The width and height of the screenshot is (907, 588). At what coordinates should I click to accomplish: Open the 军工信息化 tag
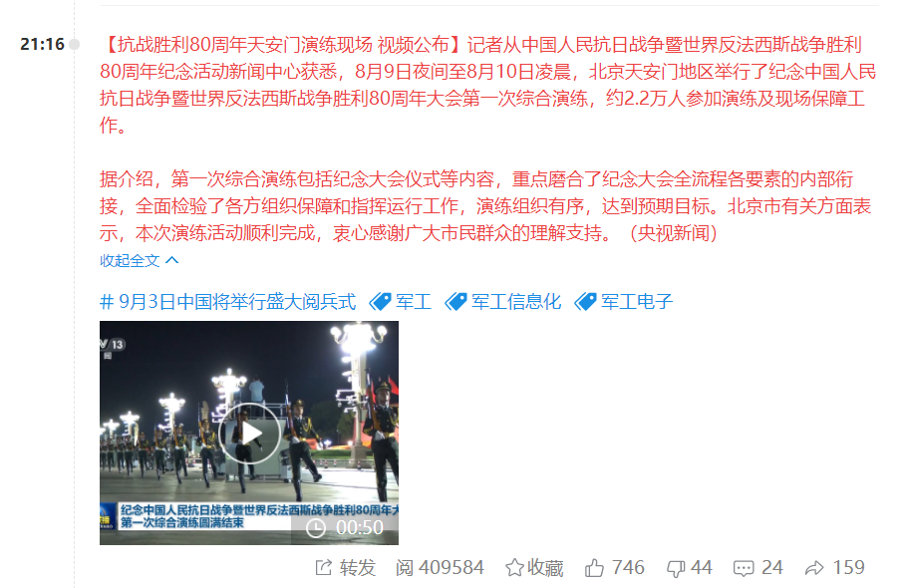516,301
